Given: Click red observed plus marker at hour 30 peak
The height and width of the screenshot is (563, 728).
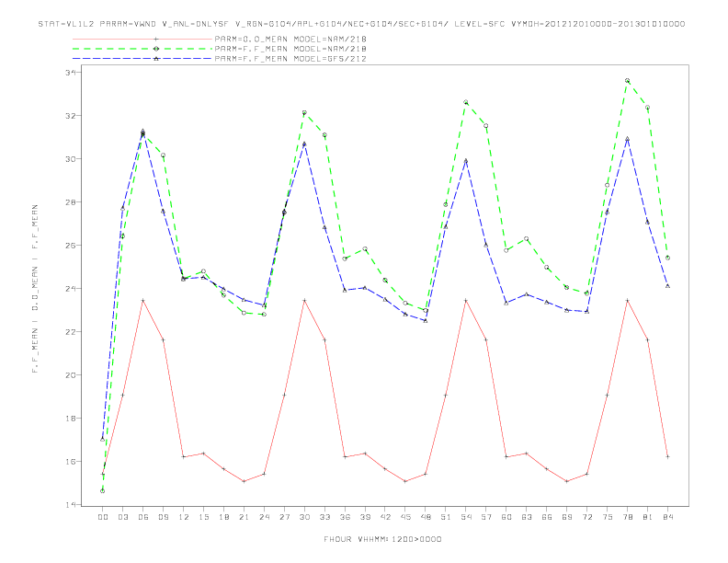Looking at the screenshot, I should pyautogui.click(x=304, y=301).
